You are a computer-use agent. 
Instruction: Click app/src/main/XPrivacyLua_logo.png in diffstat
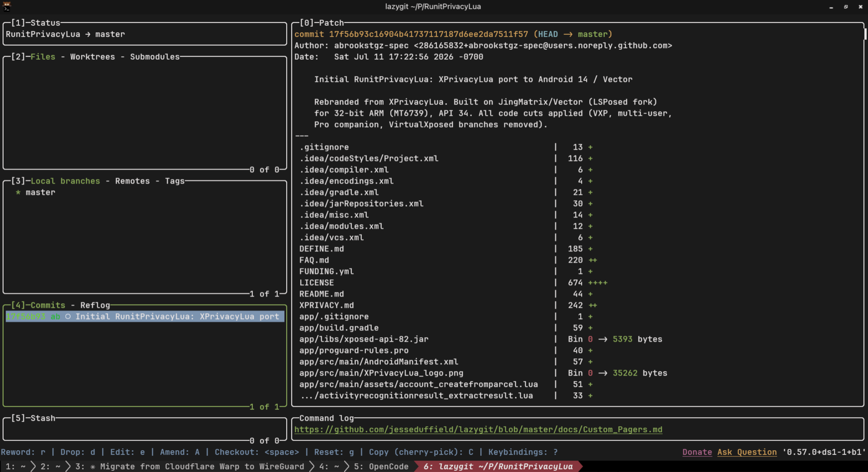[x=381, y=373]
